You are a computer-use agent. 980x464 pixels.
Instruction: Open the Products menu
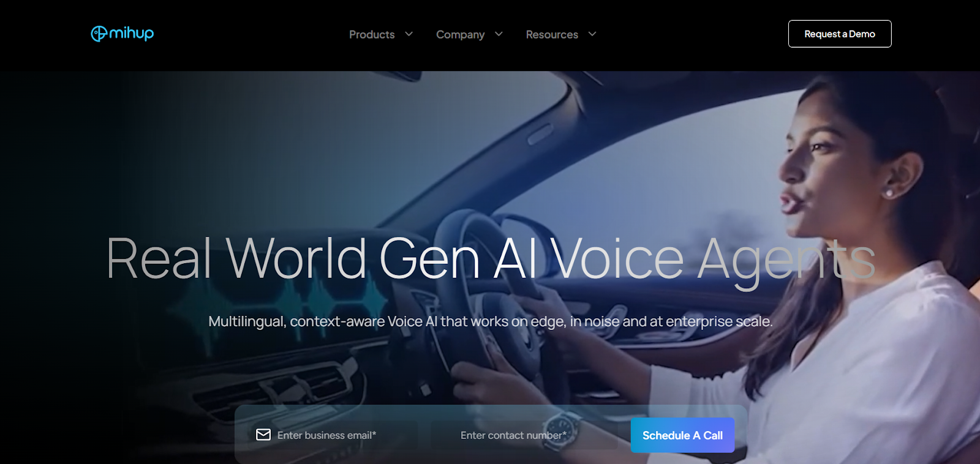click(x=372, y=35)
